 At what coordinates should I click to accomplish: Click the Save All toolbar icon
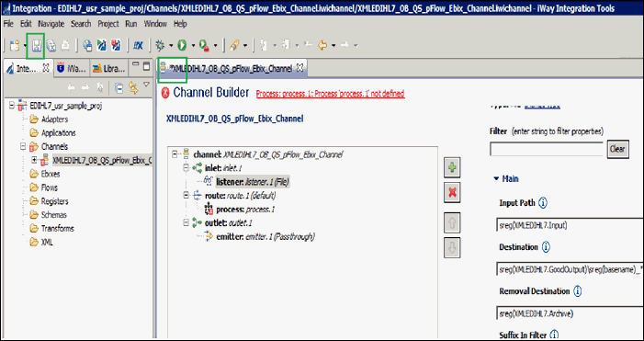[x=51, y=46]
